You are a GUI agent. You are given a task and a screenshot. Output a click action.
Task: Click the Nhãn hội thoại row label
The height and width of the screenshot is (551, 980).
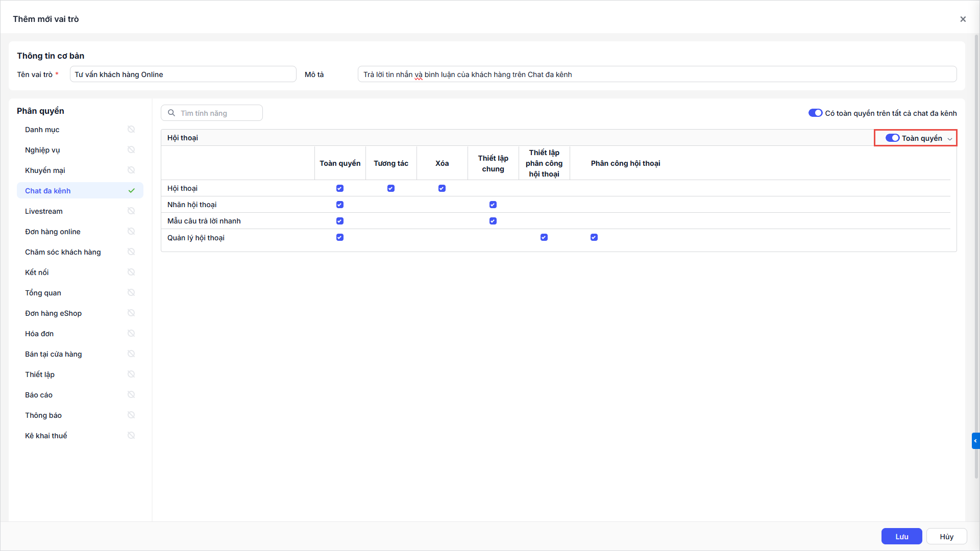pos(192,205)
